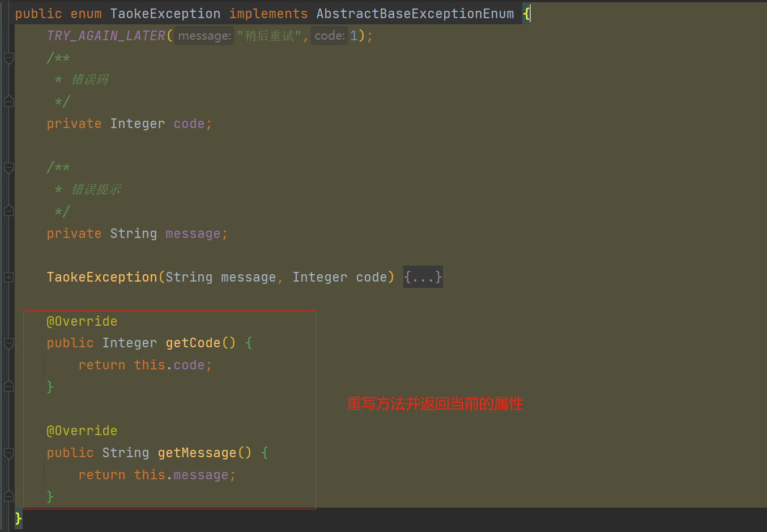Click this.code in the return statement
The height and width of the screenshot is (532, 767).
(x=169, y=365)
